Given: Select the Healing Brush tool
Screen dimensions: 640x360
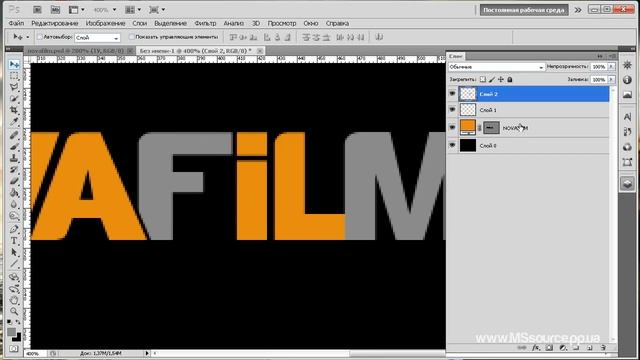Looking at the screenshot, I should coord(14,135).
